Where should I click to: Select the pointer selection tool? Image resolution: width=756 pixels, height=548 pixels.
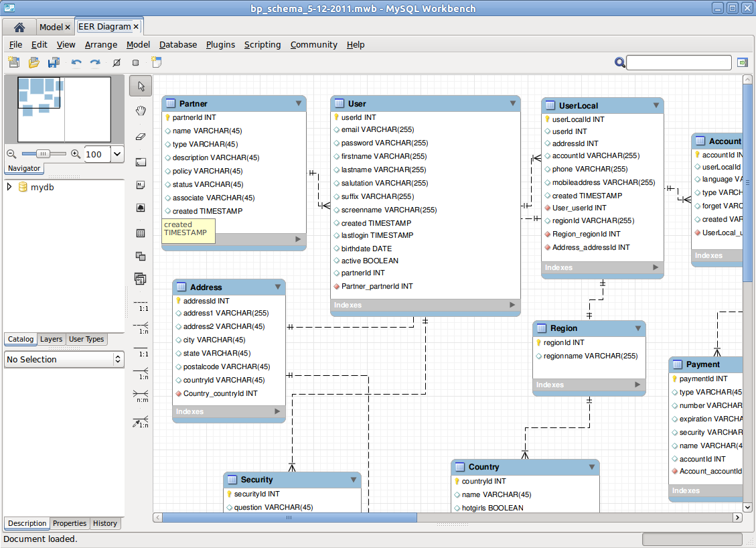tap(141, 86)
